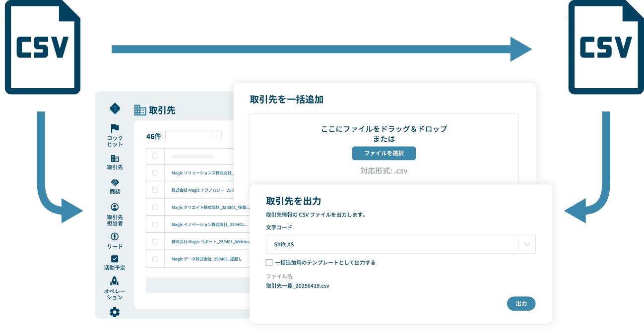
Task: Open settings gear icon in sidebar
Action: 115,312
